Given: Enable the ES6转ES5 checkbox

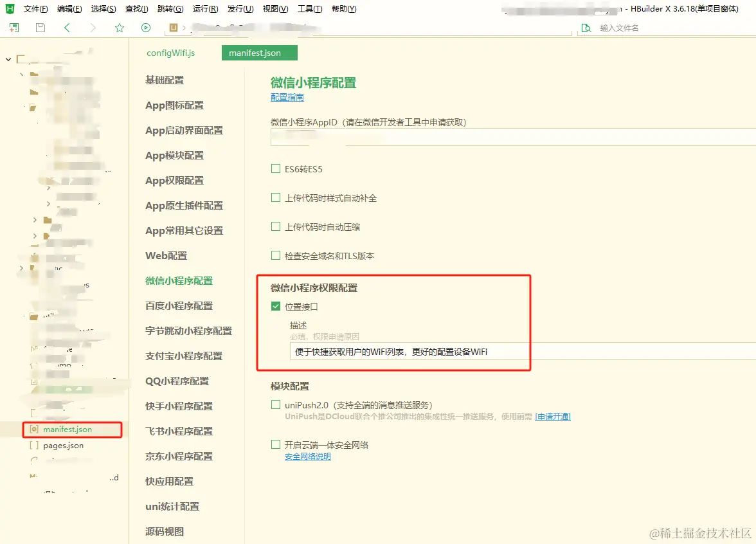Looking at the screenshot, I should (276, 168).
